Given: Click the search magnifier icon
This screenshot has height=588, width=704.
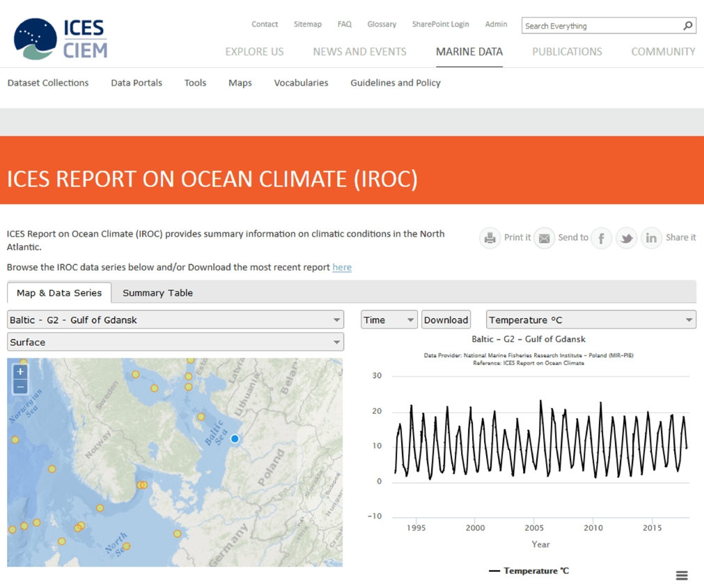Looking at the screenshot, I should tap(687, 26).
